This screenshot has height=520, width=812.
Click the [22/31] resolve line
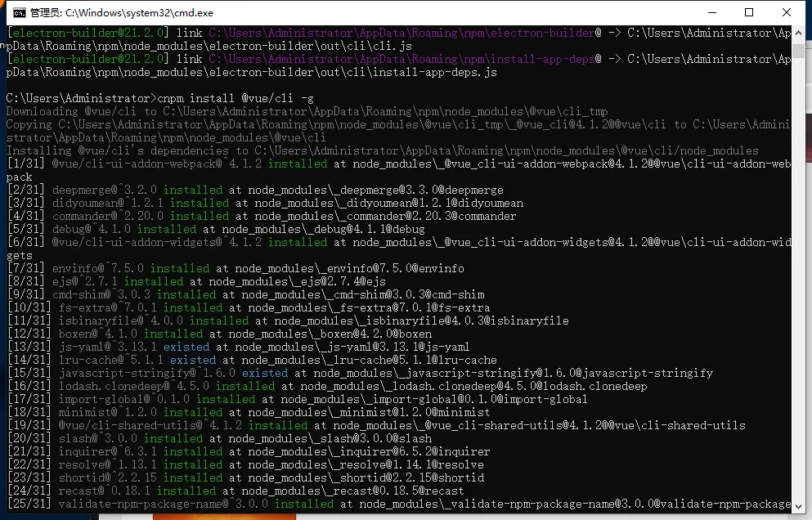[x=245, y=464]
